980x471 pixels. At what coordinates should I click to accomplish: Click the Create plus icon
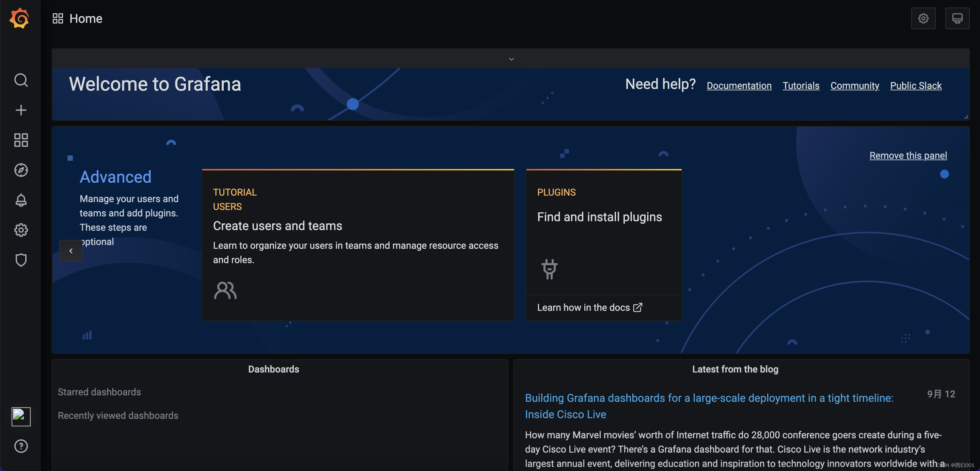coord(21,110)
